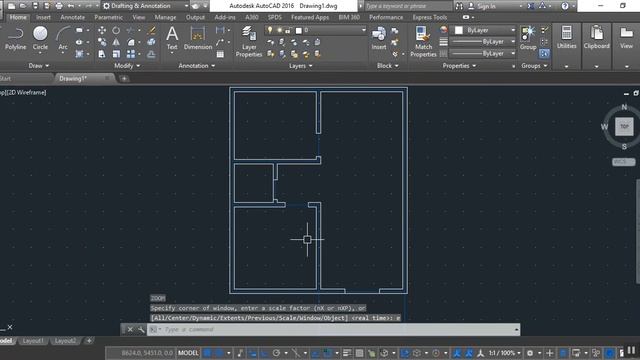Select the Scale tool
This screenshot has height=360, width=640.
click(x=116, y=54)
